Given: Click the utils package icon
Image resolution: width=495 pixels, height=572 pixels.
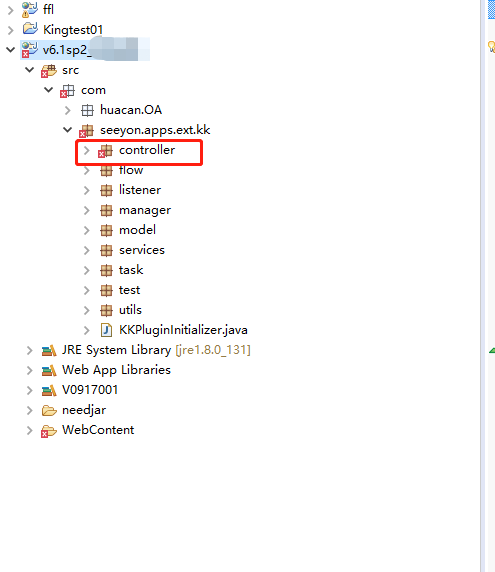Looking at the screenshot, I should 106,310.
